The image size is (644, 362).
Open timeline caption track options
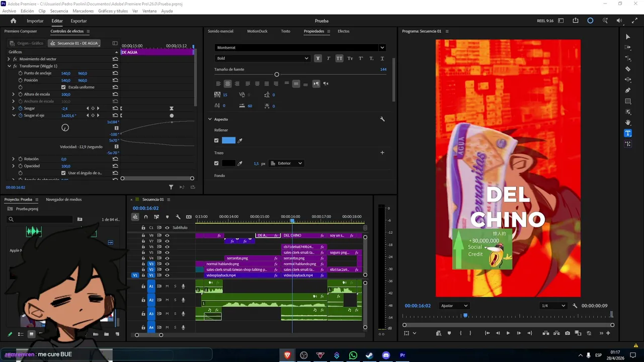pos(189,217)
